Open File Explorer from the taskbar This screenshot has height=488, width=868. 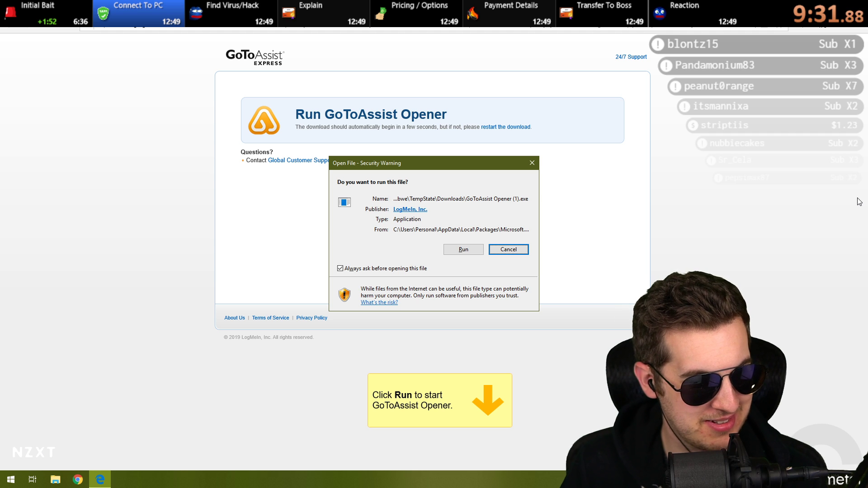coord(55,479)
